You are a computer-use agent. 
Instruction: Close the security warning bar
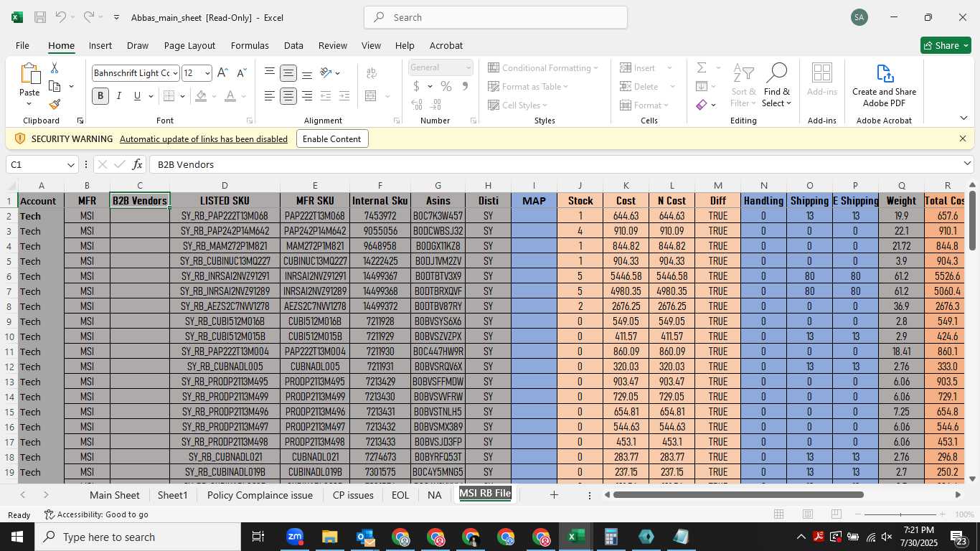coord(963,138)
